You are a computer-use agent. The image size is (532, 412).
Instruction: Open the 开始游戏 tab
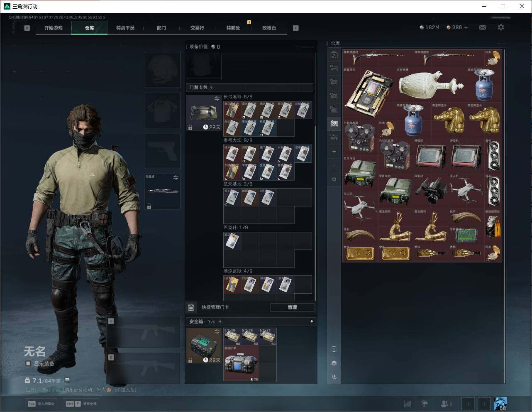[54, 28]
